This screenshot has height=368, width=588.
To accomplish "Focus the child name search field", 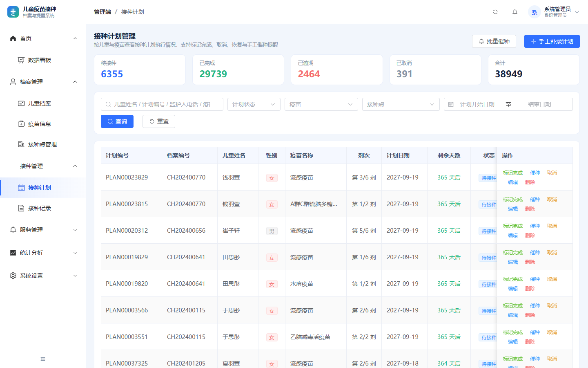I will [x=162, y=104].
